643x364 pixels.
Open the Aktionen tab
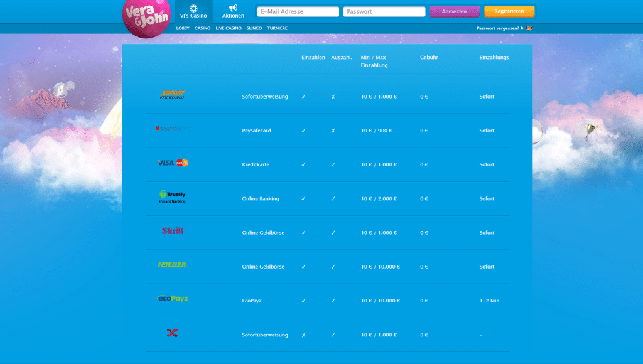(x=233, y=11)
